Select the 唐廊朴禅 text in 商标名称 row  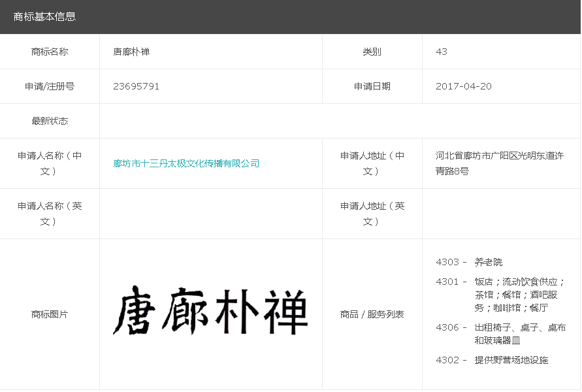point(131,52)
